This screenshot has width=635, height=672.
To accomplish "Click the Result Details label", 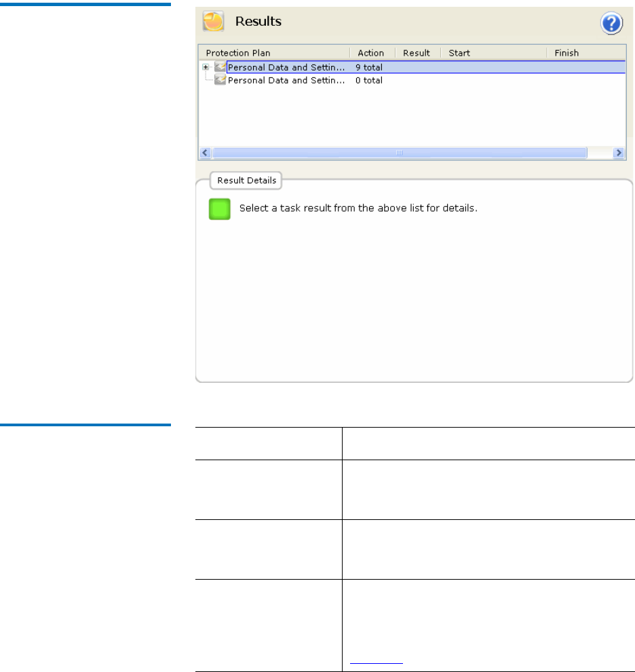I will [246, 181].
